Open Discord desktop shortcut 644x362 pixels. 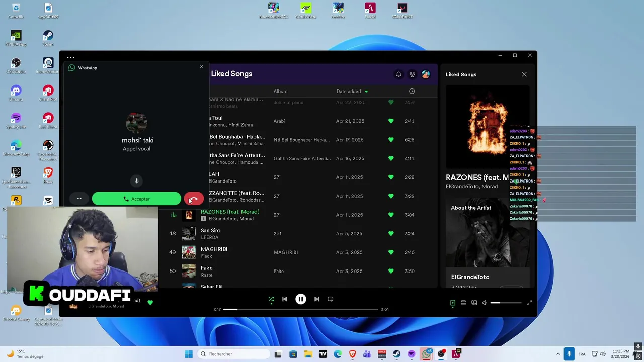point(16,93)
